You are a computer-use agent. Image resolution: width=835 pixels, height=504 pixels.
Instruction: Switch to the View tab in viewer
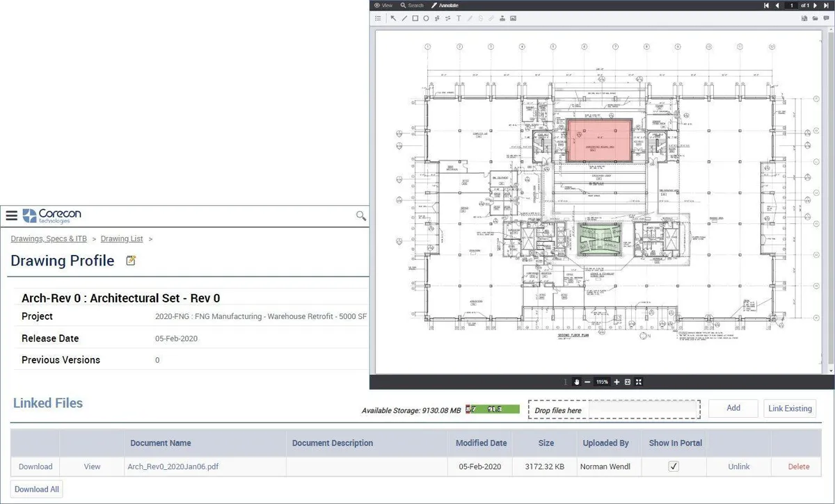click(383, 6)
